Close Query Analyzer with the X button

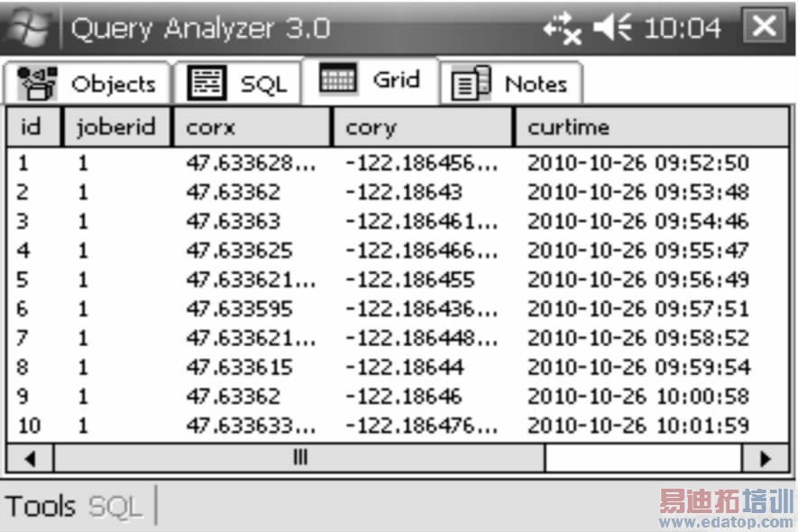765,25
